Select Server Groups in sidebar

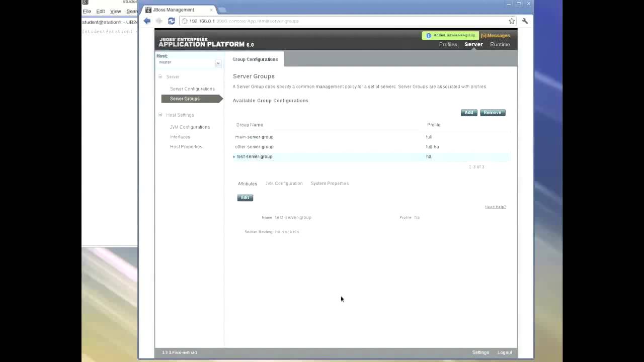point(191,99)
